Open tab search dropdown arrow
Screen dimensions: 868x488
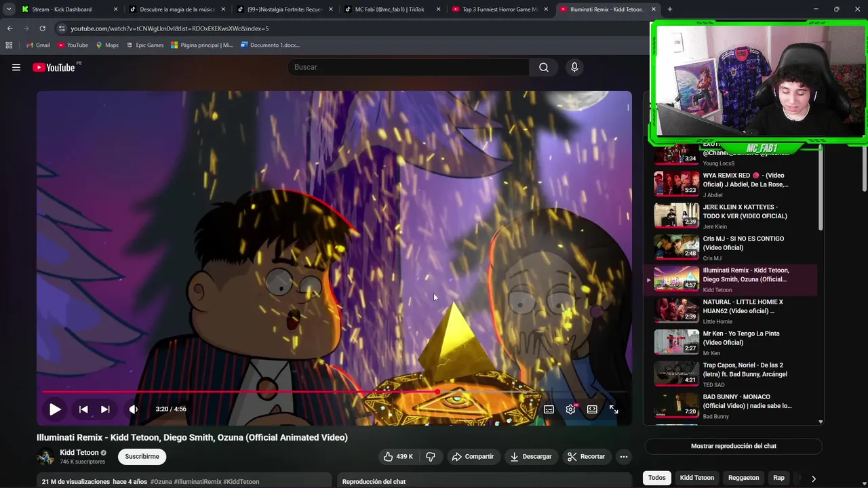coord(9,9)
